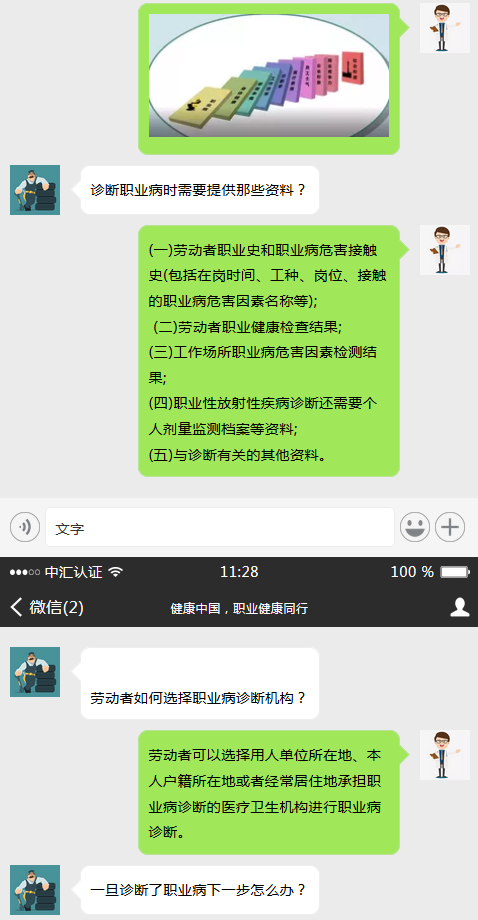Select the 劳动者如何选择职业病诊断机构 bubble
This screenshot has height=920, width=478.
[x=200, y=684]
